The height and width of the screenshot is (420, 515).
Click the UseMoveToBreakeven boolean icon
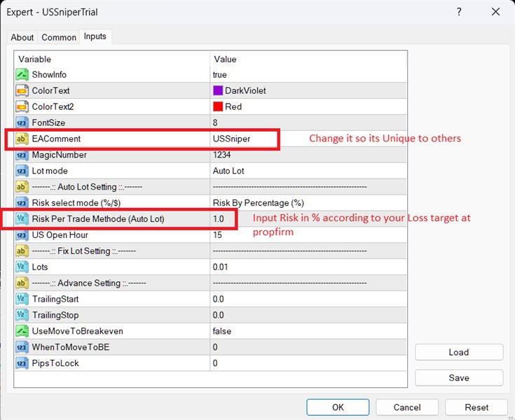click(22, 331)
